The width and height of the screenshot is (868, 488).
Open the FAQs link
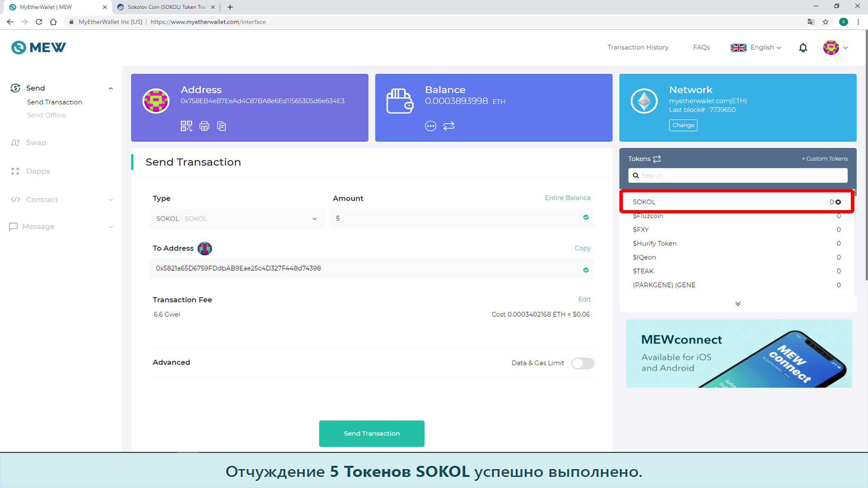(702, 47)
